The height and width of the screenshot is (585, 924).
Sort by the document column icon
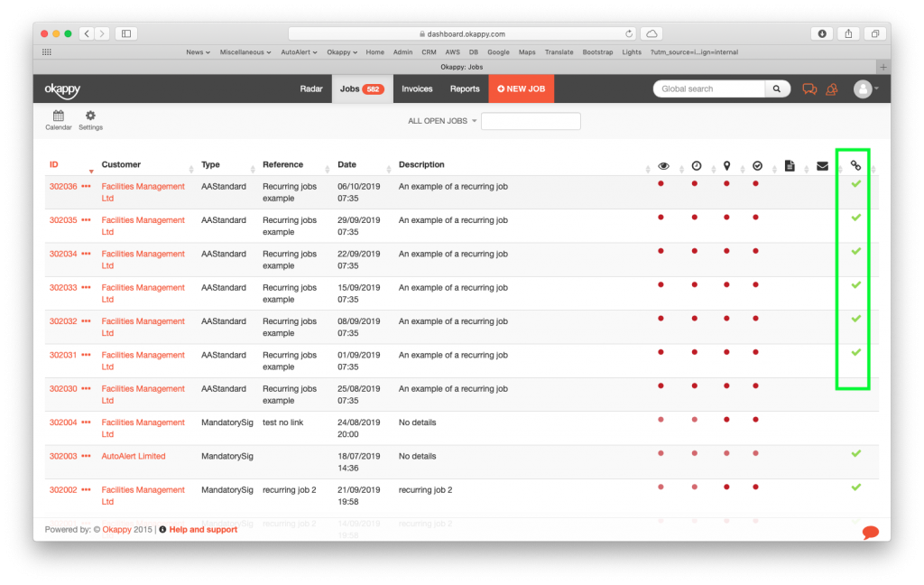pos(790,166)
